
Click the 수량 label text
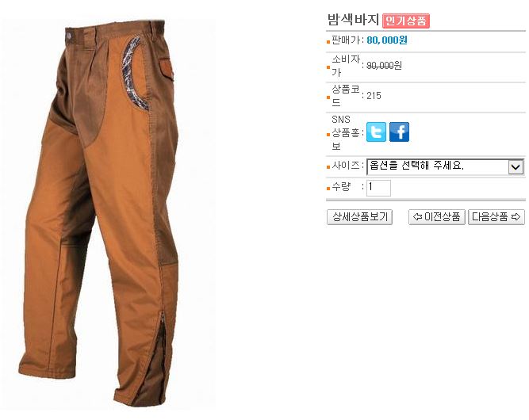[341, 186]
